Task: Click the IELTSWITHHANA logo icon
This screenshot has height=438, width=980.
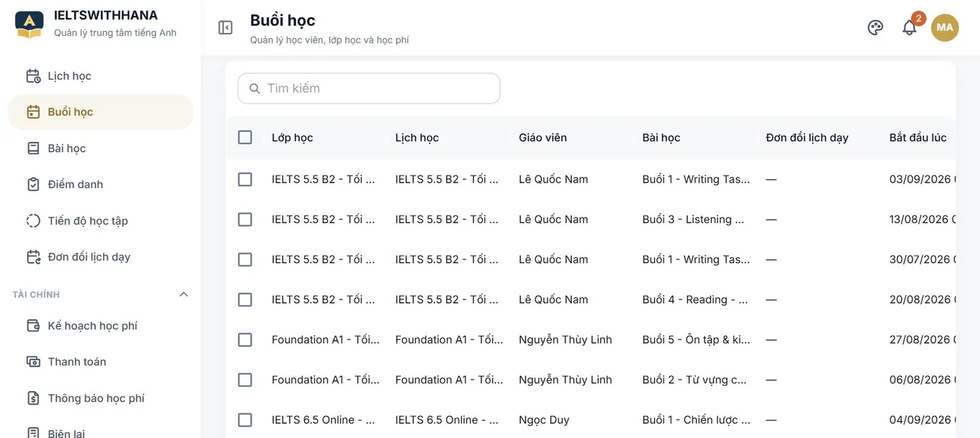Action: pos(29,24)
